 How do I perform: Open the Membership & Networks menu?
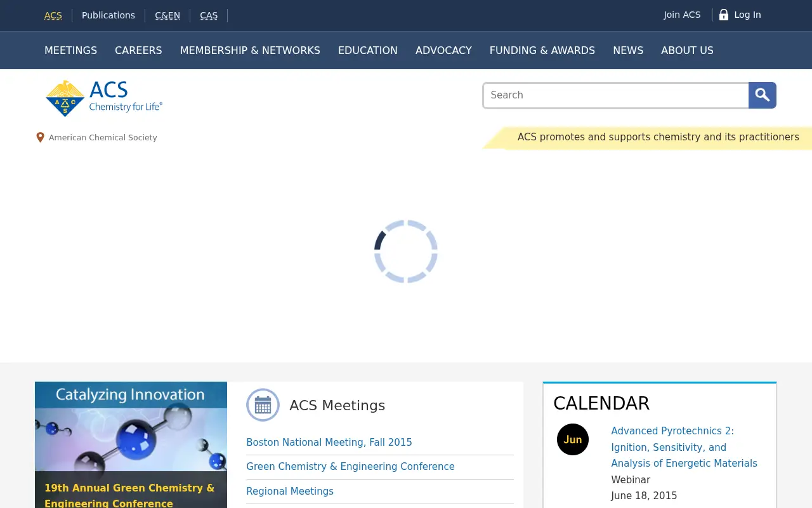click(250, 50)
